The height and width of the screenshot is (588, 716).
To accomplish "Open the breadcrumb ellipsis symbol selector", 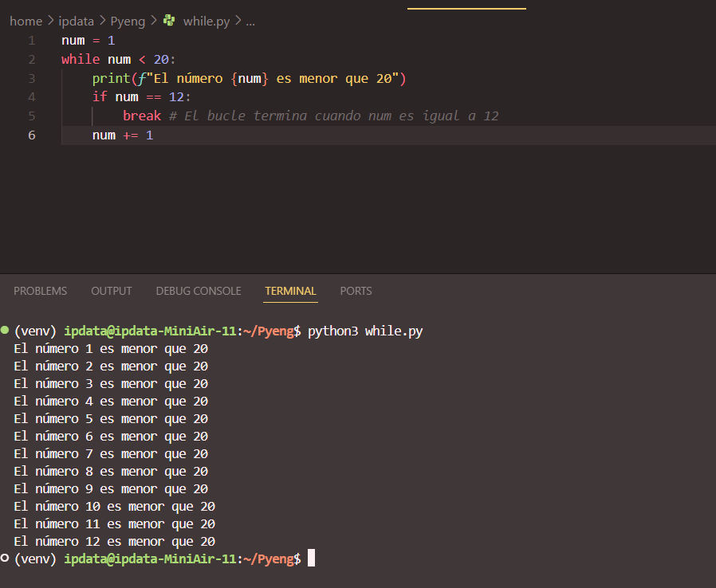I will [x=250, y=22].
